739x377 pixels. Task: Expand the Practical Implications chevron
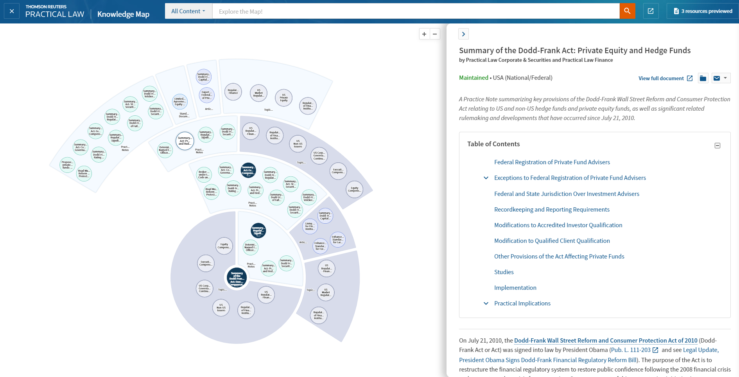pos(486,303)
